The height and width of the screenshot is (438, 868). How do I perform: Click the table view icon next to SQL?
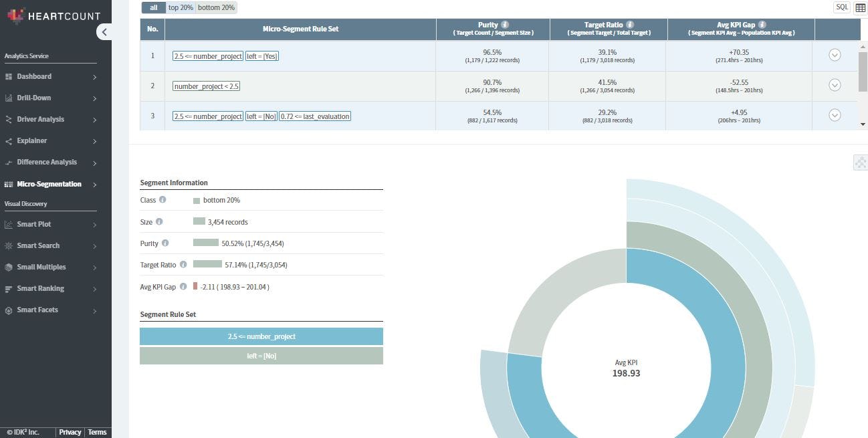[860, 7]
